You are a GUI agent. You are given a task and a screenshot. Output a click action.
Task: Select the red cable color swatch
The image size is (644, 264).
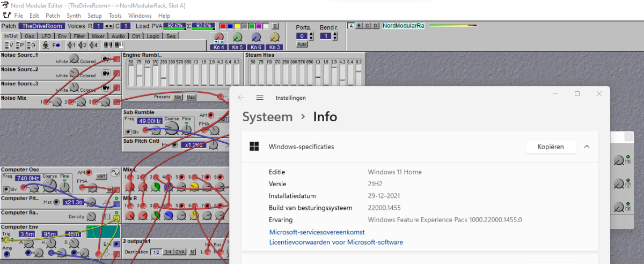(223, 26)
